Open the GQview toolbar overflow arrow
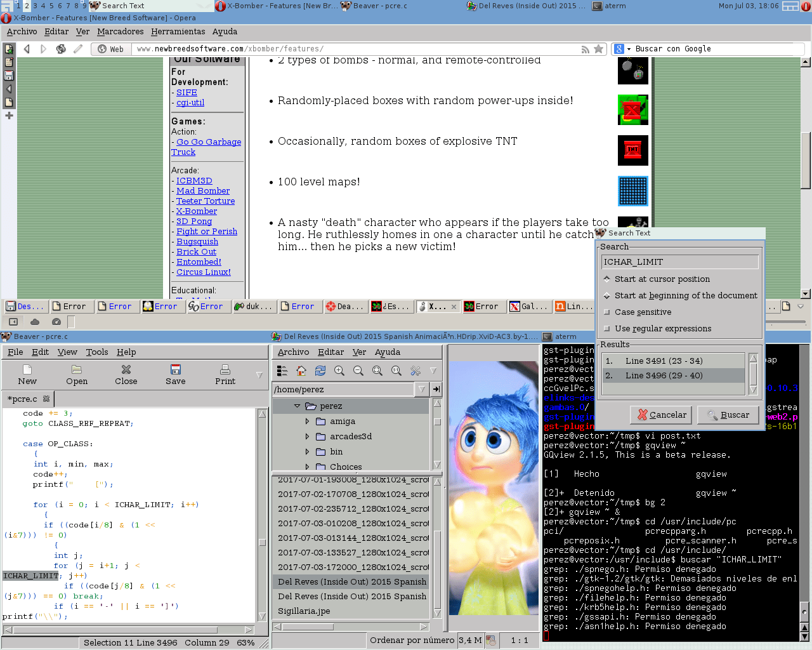 click(433, 371)
